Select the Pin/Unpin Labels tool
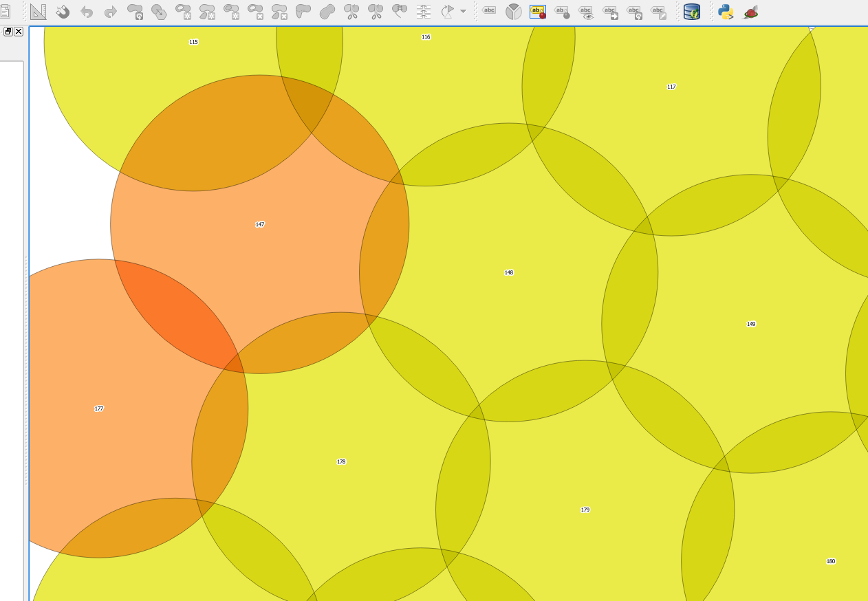 [562, 11]
